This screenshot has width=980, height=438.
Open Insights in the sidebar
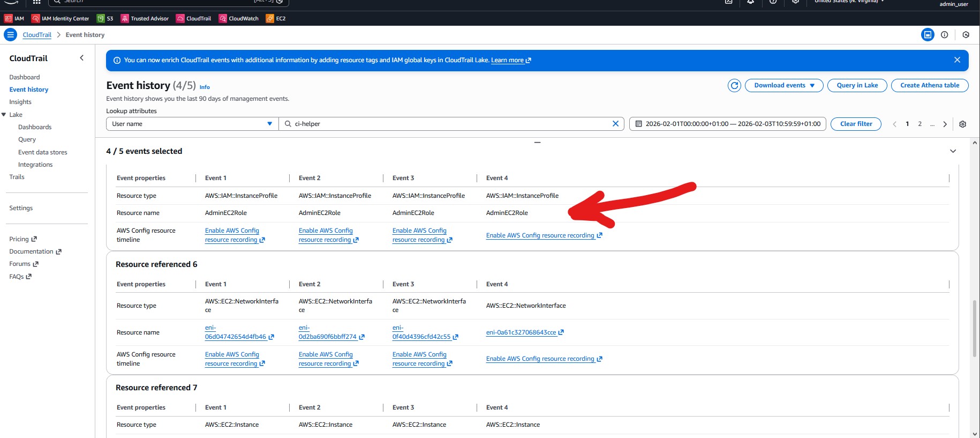point(20,102)
